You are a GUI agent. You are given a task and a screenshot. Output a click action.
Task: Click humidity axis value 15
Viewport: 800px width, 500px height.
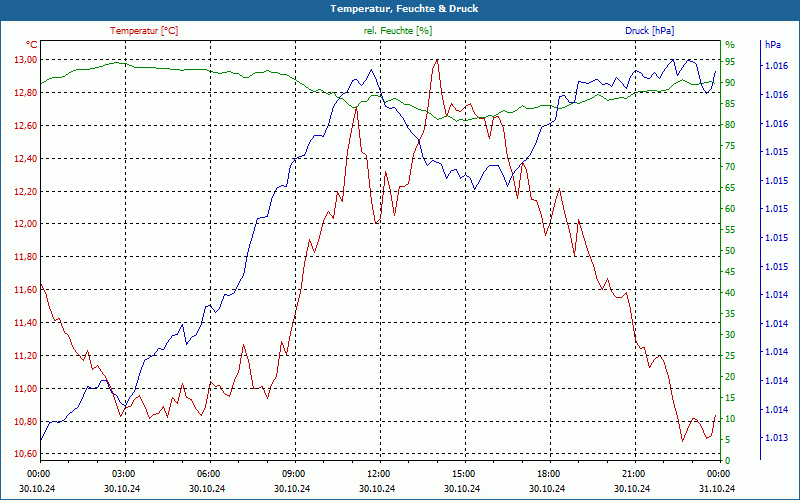tap(730, 397)
